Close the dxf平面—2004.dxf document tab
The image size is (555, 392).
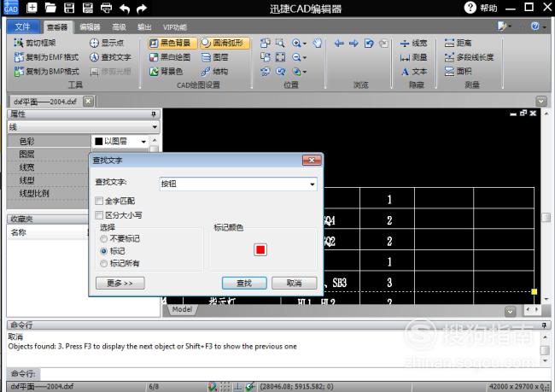[88, 102]
